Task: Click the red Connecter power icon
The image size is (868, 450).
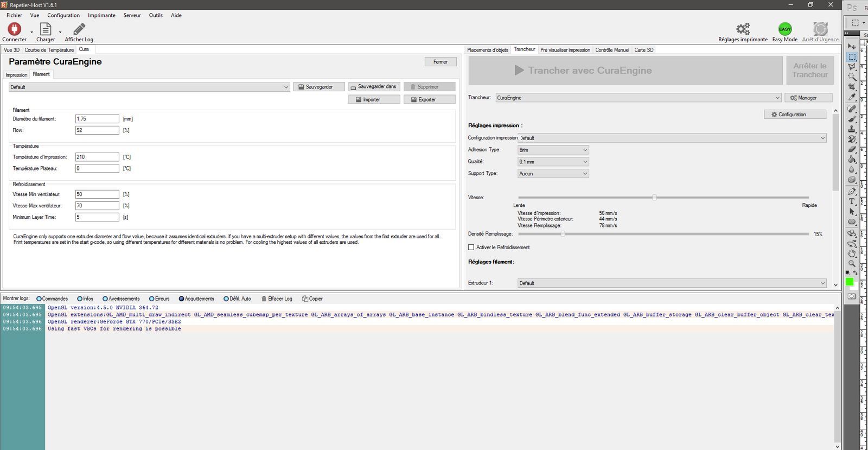Action: tap(14, 29)
